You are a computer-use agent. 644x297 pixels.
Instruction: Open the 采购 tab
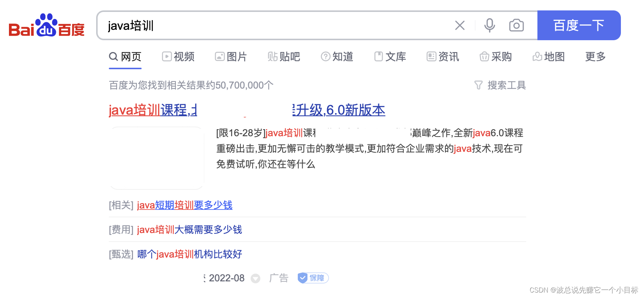click(x=496, y=57)
